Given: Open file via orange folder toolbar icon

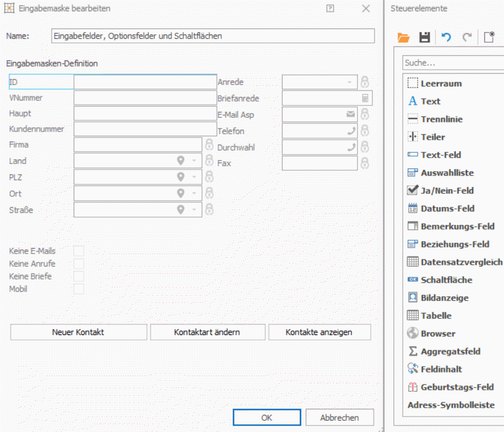Looking at the screenshot, I should (x=403, y=37).
